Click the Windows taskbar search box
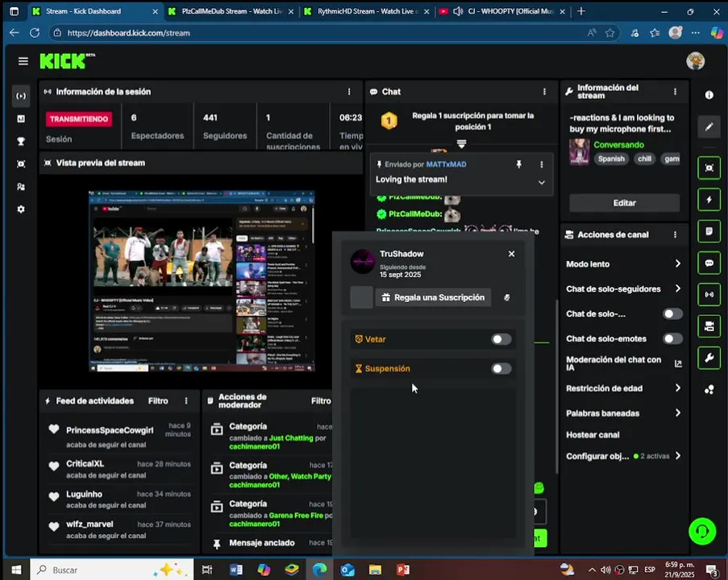This screenshot has height=580, width=728. tap(112, 570)
